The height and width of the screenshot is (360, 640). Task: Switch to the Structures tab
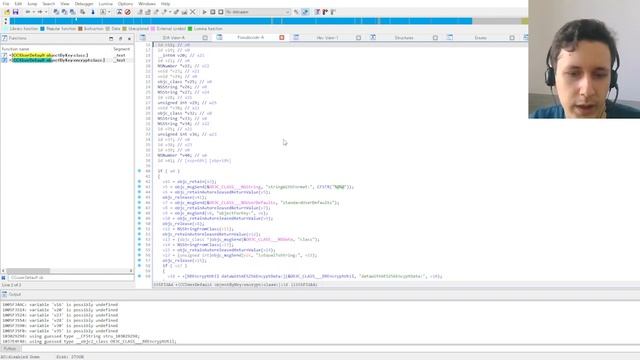[x=404, y=38]
